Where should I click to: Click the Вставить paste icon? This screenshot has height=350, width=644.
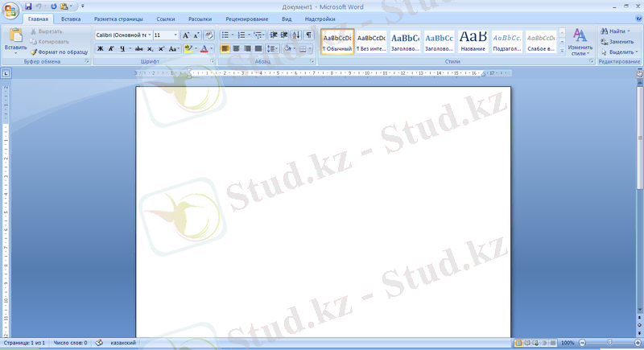tap(15, 35)
